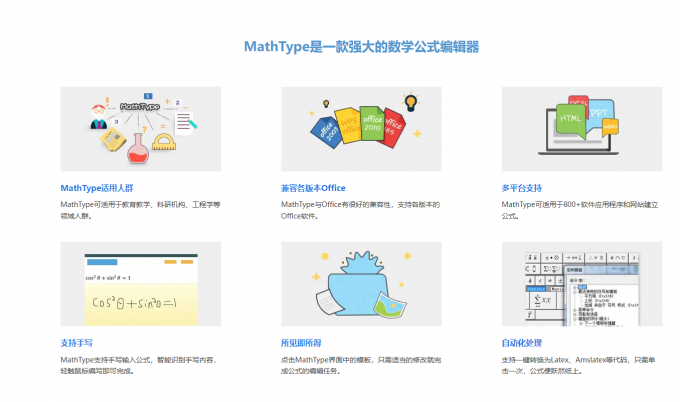Open the multi-platform laptop illustration thumbnail
680x402 pixels.
[582, 129]
